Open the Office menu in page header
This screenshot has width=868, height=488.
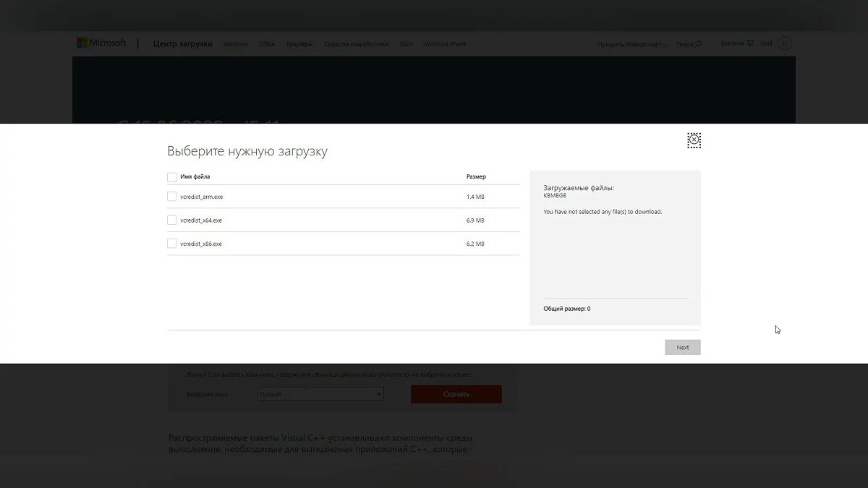(267, 44)
